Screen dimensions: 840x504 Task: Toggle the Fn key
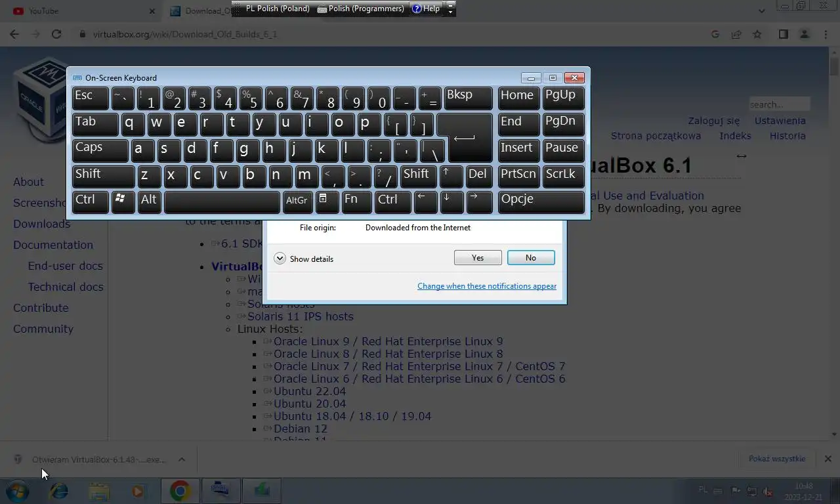tap(356, 202)
